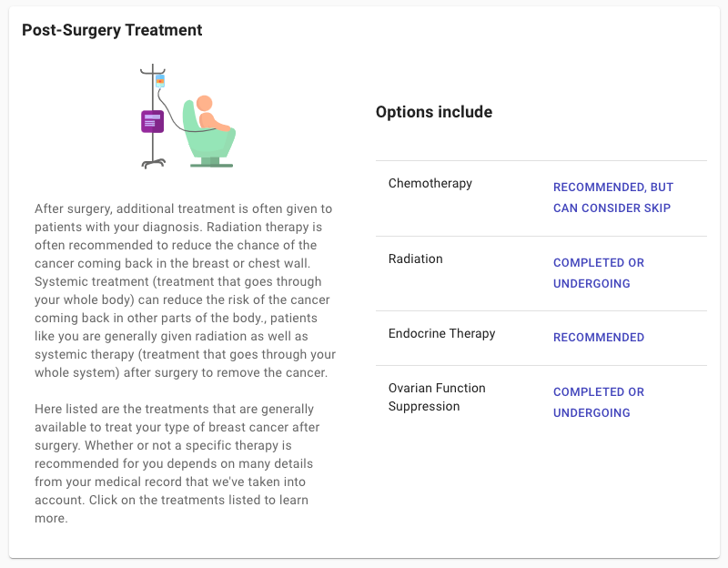The height and width of the screenshot is (568, 728).
Task: Click the IV drip bag icon
Action: click(x=160, y=81)
